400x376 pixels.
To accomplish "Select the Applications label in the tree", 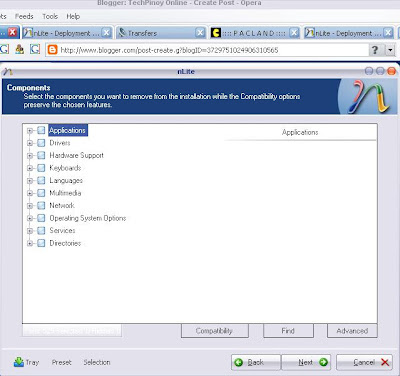I will coord(68,130).
